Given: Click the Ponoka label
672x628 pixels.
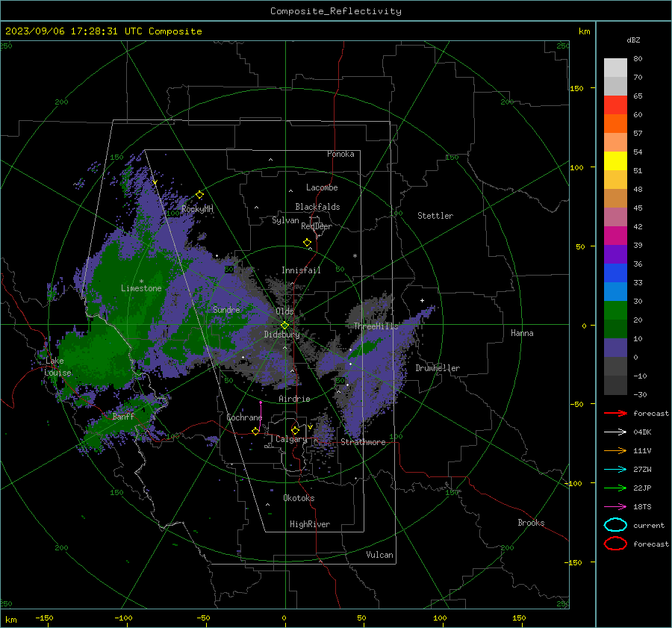Looking at the screenshot, I should [x=340, y=154].
